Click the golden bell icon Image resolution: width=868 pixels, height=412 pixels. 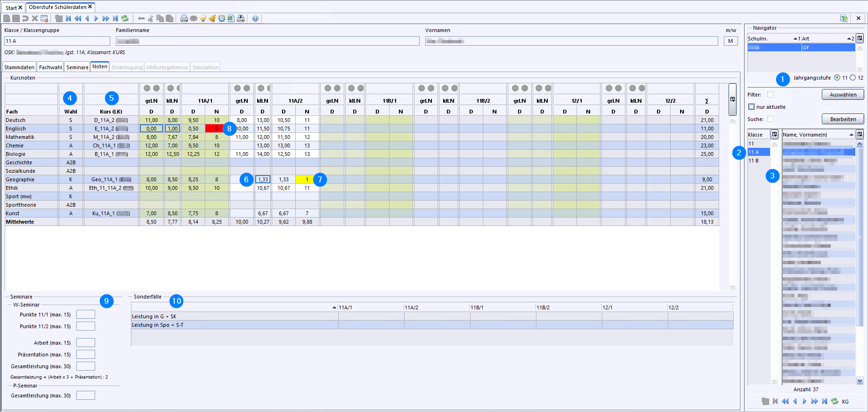click(212, 18)
